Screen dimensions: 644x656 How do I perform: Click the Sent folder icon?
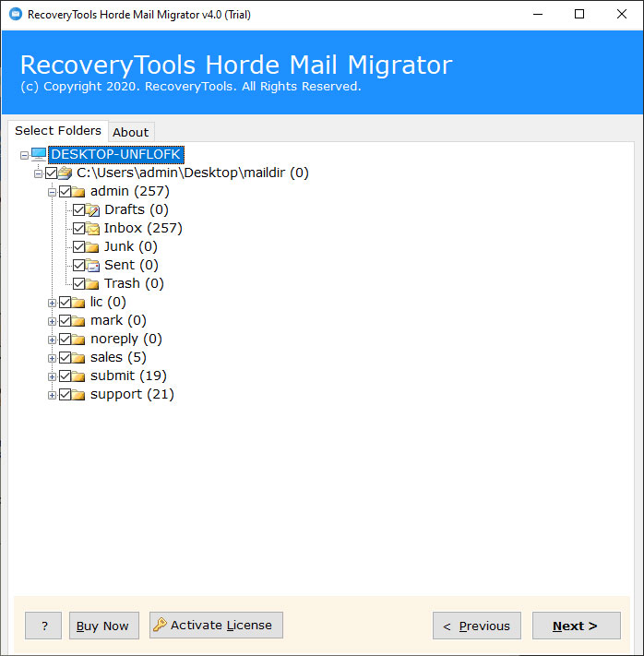(x=92, y=266)
